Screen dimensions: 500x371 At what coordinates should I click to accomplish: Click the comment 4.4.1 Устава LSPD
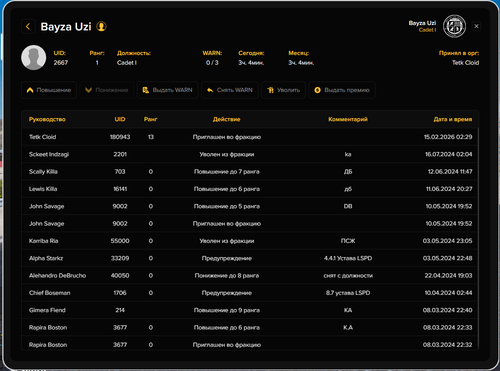[x=348, y=258]
